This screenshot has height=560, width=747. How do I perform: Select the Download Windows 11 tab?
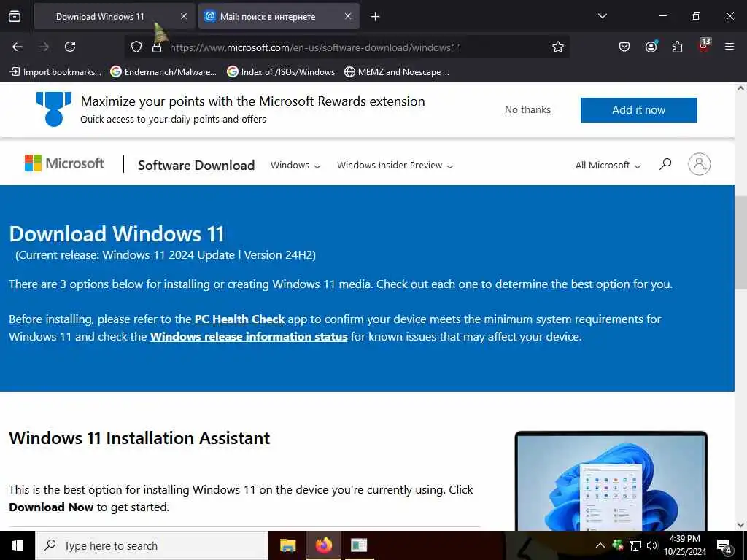pos(115,17)
